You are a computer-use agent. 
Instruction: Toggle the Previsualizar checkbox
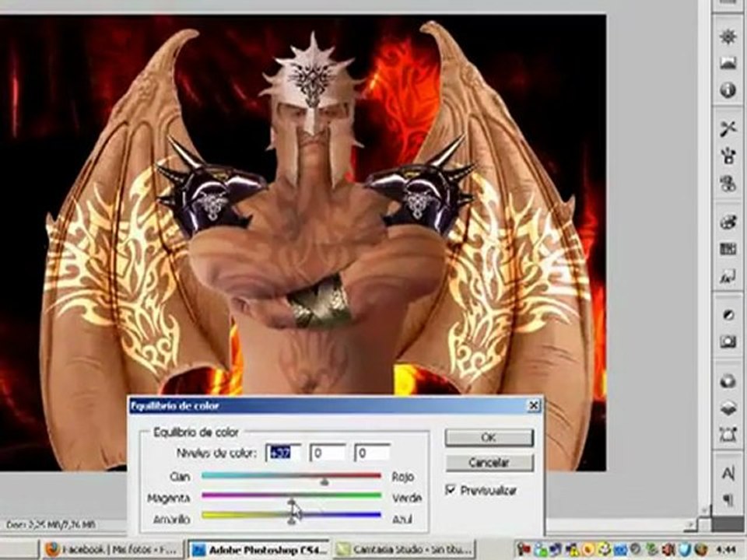pos(451,489)
